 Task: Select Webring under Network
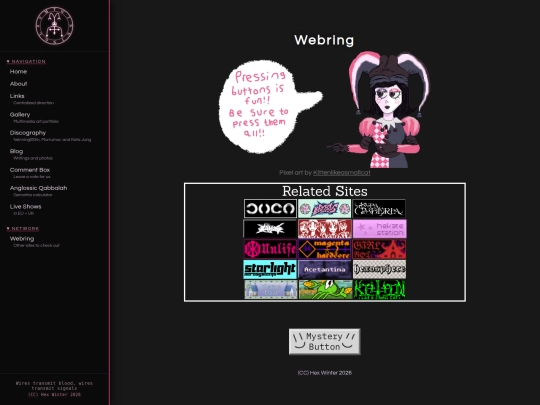click(x=22, y=239)
